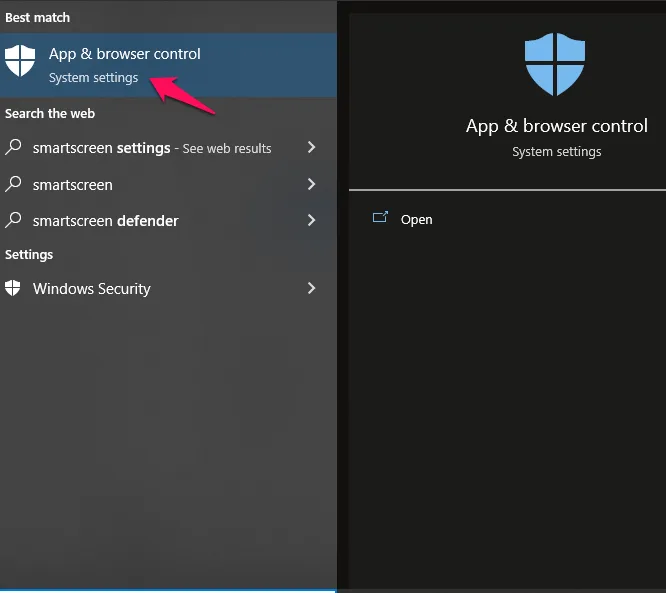Select smartscreen settings web result
This screenshot has width=666, height=593.
(168, 148)
